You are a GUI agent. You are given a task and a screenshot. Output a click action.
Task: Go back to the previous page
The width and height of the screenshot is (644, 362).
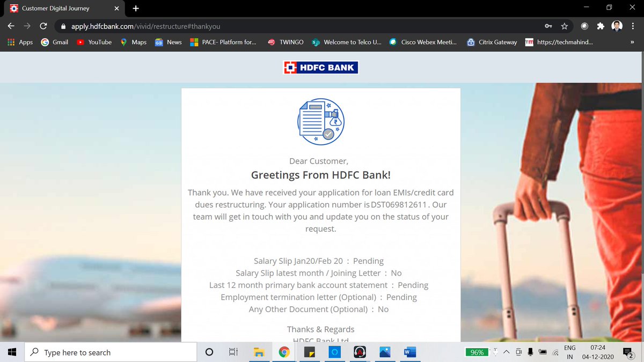click(11, 26)
